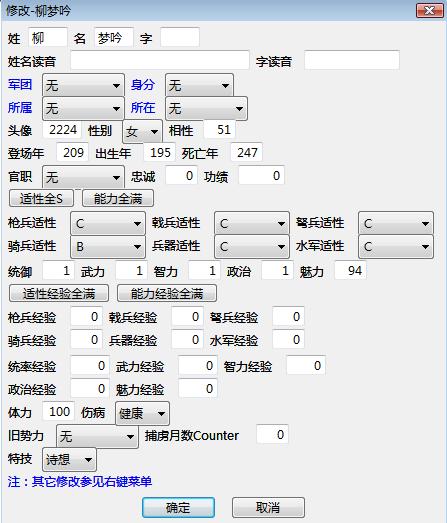
Task: Confirm changes with 确定 button
Action: [x=178, y=507]
